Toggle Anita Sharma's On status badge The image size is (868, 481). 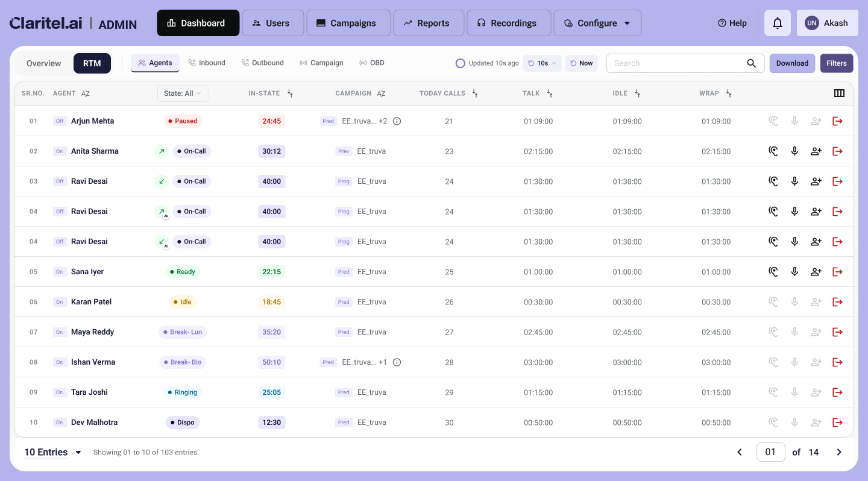click(60, 151)
